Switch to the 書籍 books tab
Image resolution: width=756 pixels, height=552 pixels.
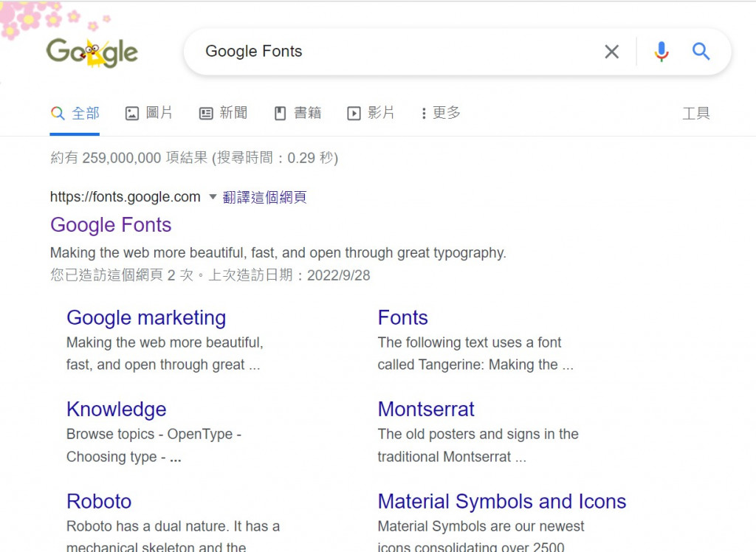298,114
